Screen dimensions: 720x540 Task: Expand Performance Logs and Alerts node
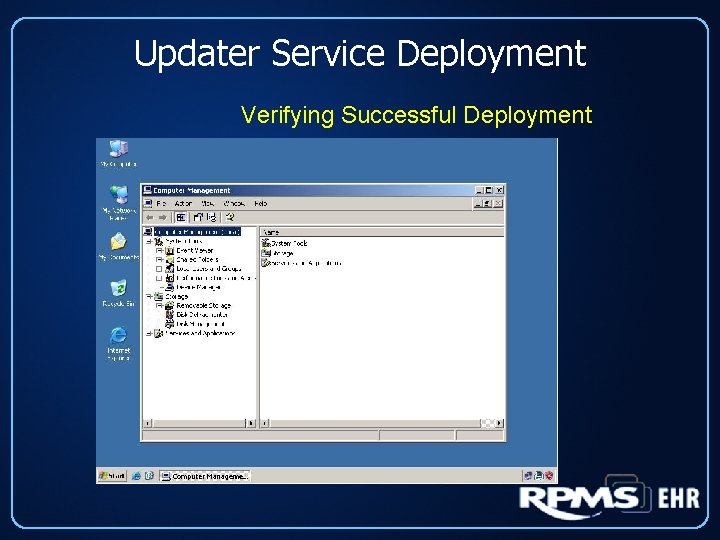pyautogui.click(x=159, y=278)
